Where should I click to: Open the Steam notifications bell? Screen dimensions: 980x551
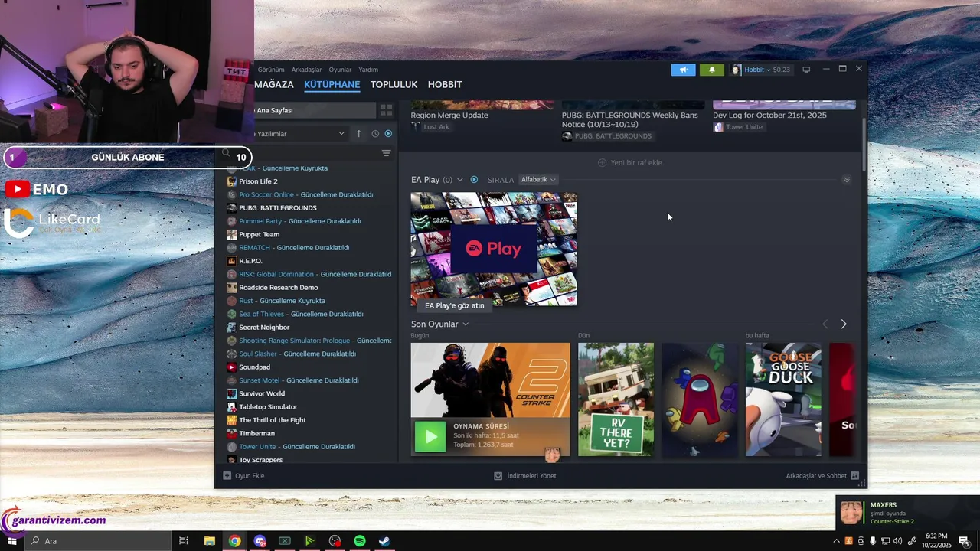(711, 70)
